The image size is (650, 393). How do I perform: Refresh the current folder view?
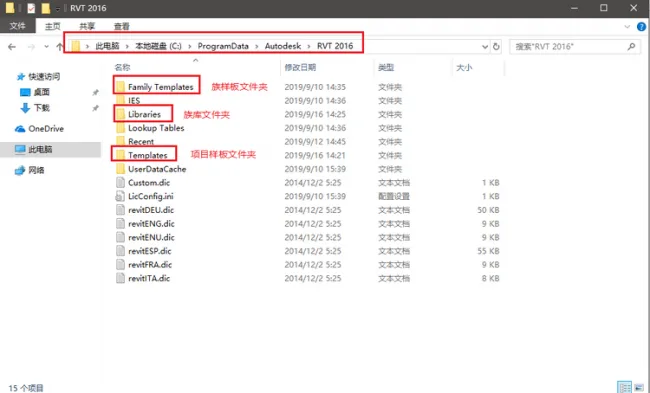496,46
